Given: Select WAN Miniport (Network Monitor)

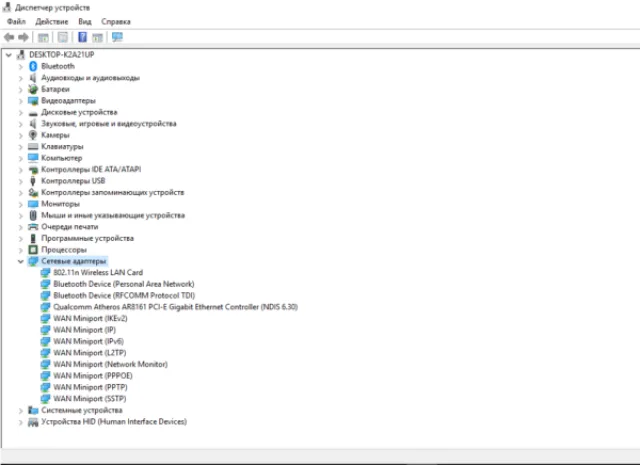Looking at the screenshot, I should pos(110,364).
